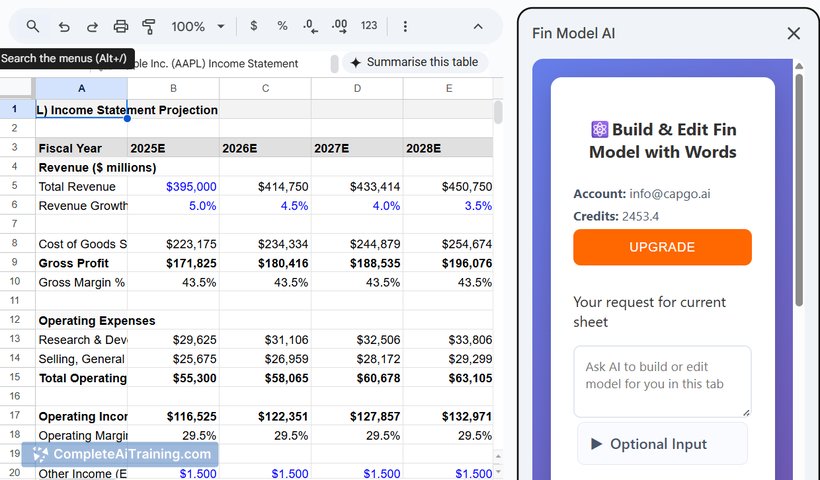Click Revenue ($ millions) heading cell
The image size is (820, 480).
click(x=82, y=167)
